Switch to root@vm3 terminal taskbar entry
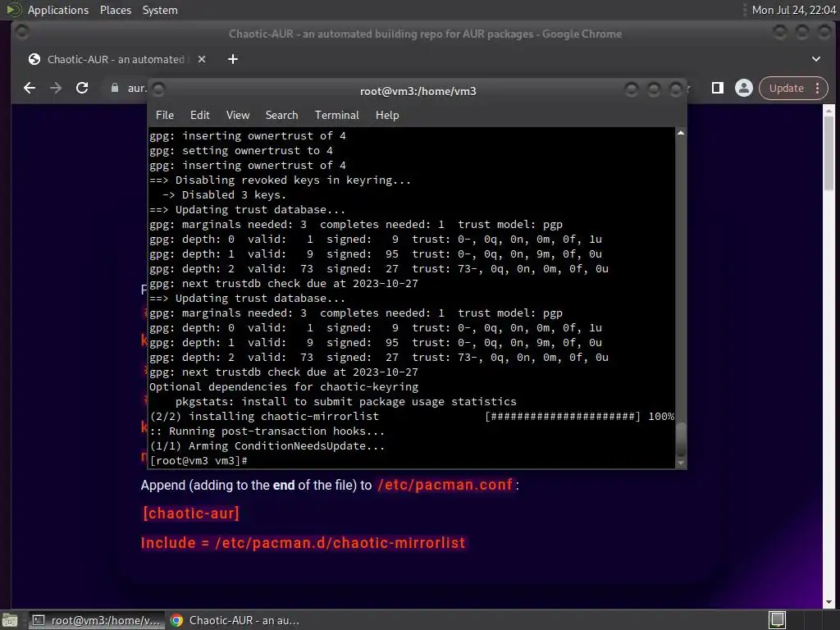Viewport: 840px width, 630px height. pyautogui.click(x=97, y=620)
